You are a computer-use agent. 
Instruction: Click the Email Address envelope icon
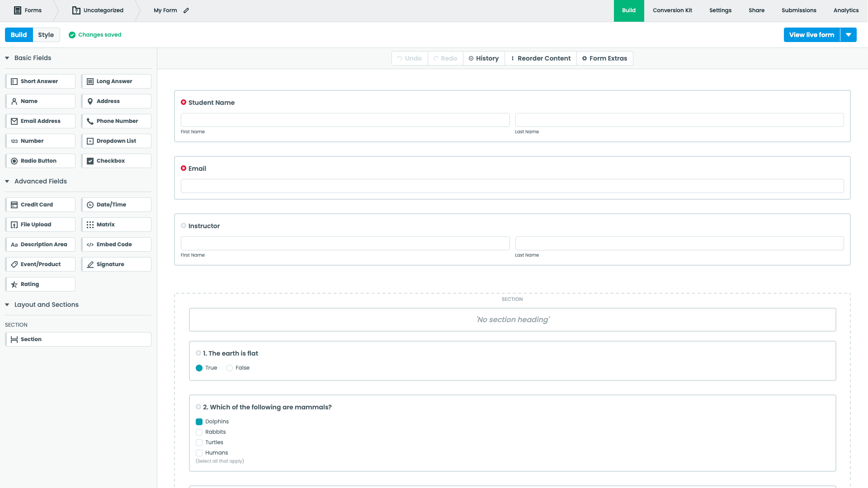pos(14,121)
